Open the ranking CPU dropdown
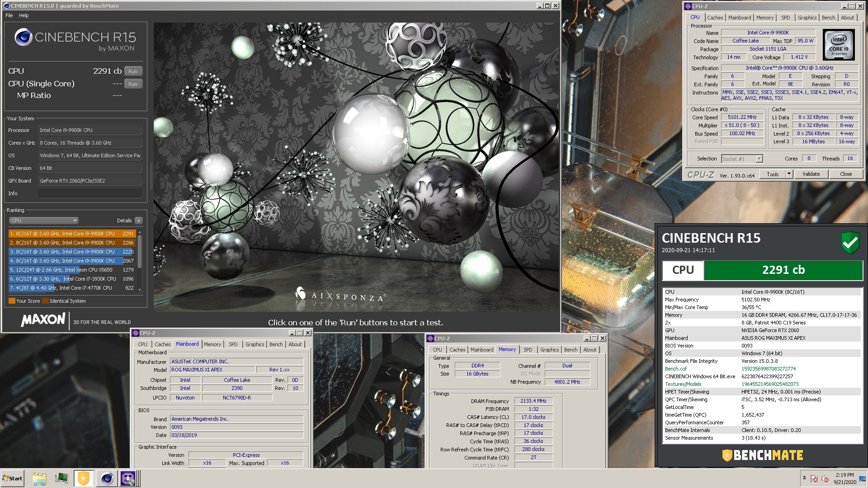 (44, 221)
